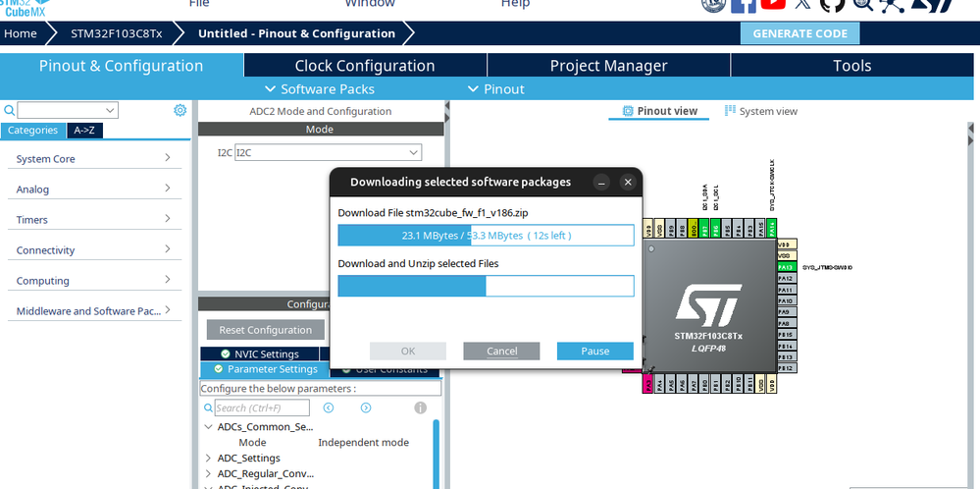Select the magenta PA3 pin
The image size is (980, 489).
(x=648, y=383)
